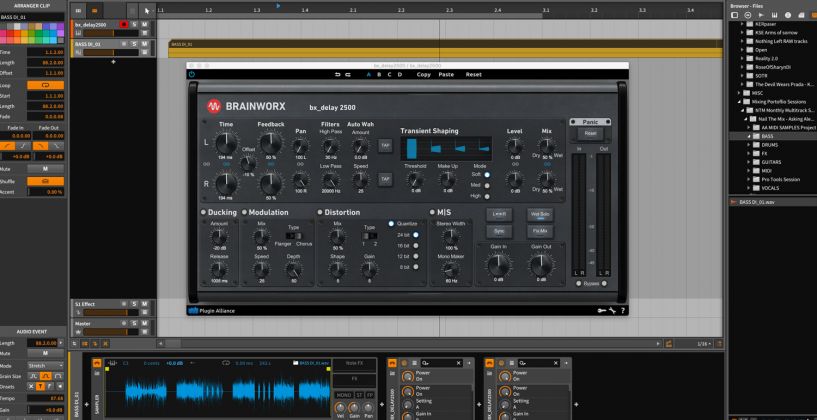Mute the bx_delay2500 track
Viewport: 817px width, 420px height.
click(x=144, y=24)
